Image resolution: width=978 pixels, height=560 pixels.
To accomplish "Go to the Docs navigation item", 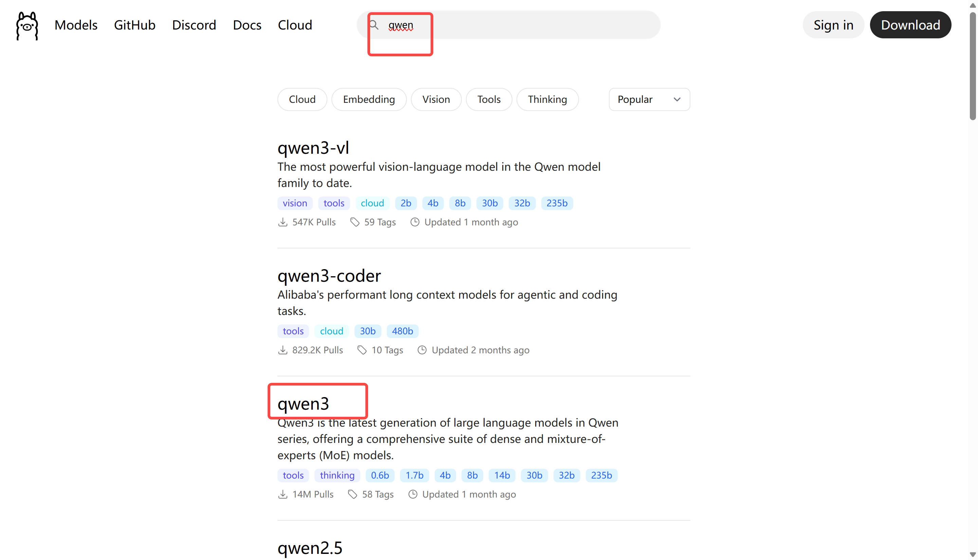I will [247, 25].
